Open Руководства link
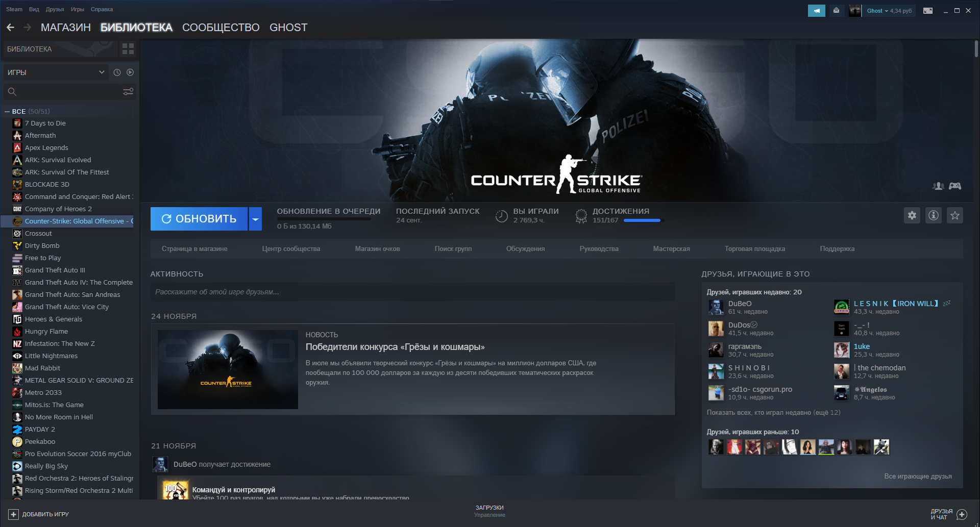This screenshot has height=527, width=980. pyautogui.click(x=599, y=249)
